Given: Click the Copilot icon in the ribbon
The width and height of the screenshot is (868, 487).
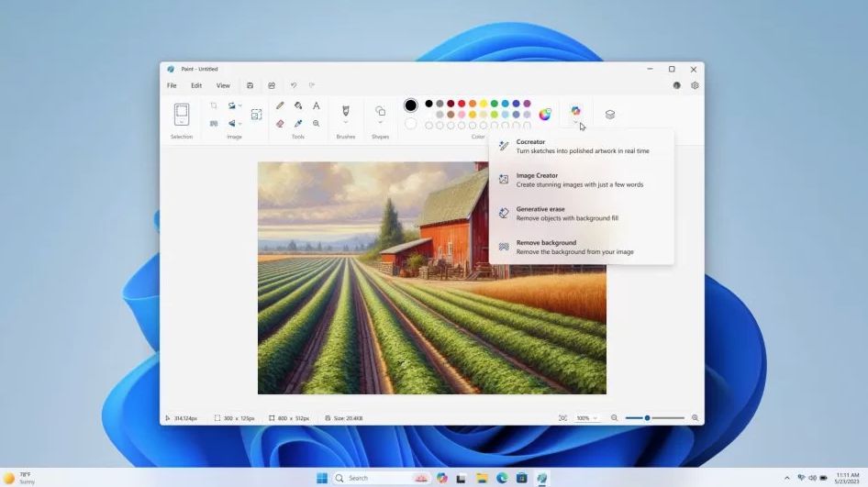Looking at the screenshot, I should click(x=575, y=111).
